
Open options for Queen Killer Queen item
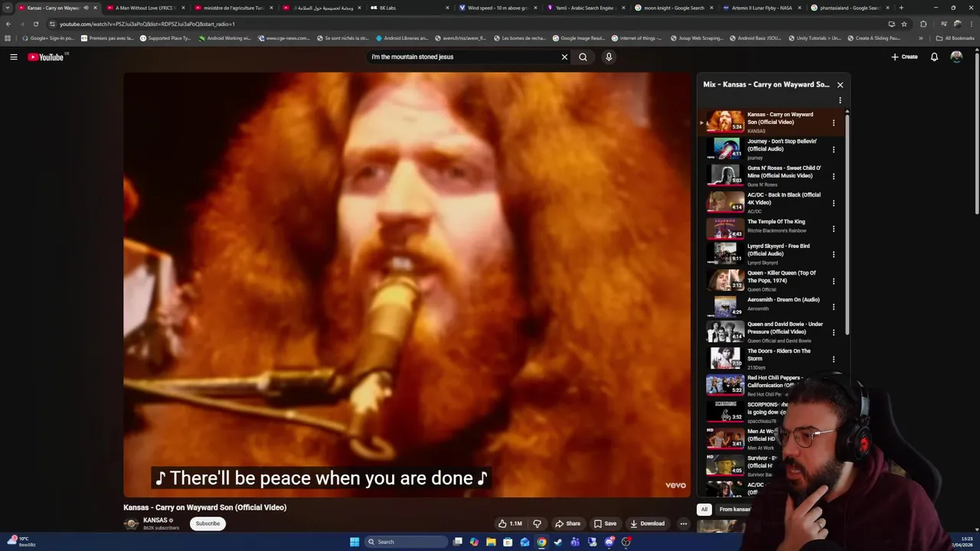coord(834,281)
